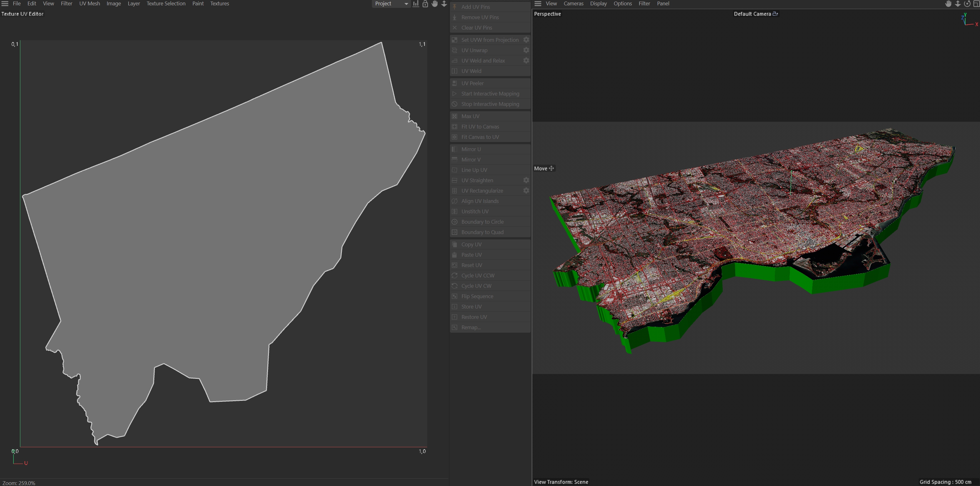Click the viewport rotate camera icon

[x=967, y=4]
